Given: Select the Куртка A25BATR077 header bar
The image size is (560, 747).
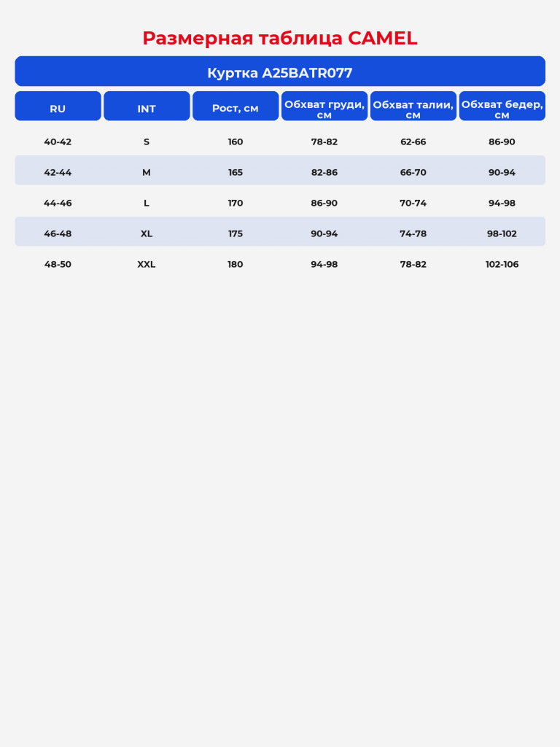Looking at the screenshot, I should coord(280,71).
